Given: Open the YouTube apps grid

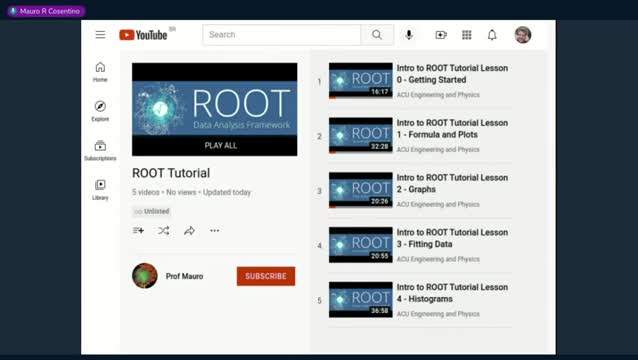Looking at the screenshot, I should tap(467, 35).
